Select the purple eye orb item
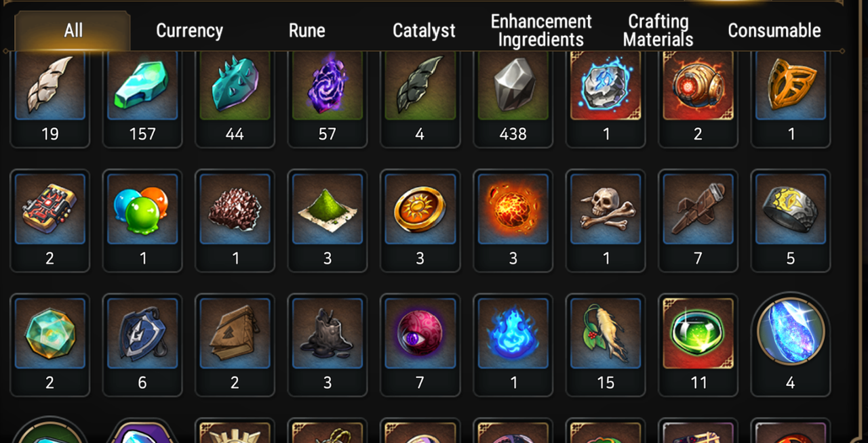 click(x=420, y=345)
